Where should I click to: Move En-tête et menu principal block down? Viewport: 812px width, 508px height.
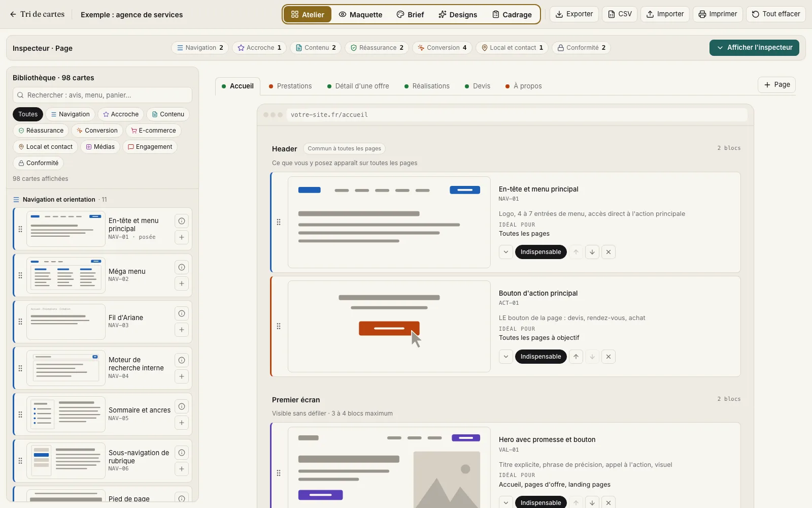(592, 252)
